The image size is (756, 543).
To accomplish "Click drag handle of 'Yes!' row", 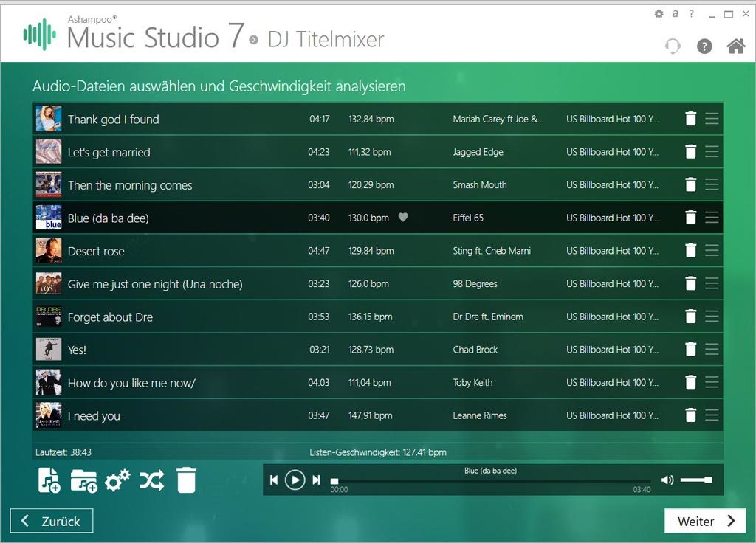I will point(712,349).
